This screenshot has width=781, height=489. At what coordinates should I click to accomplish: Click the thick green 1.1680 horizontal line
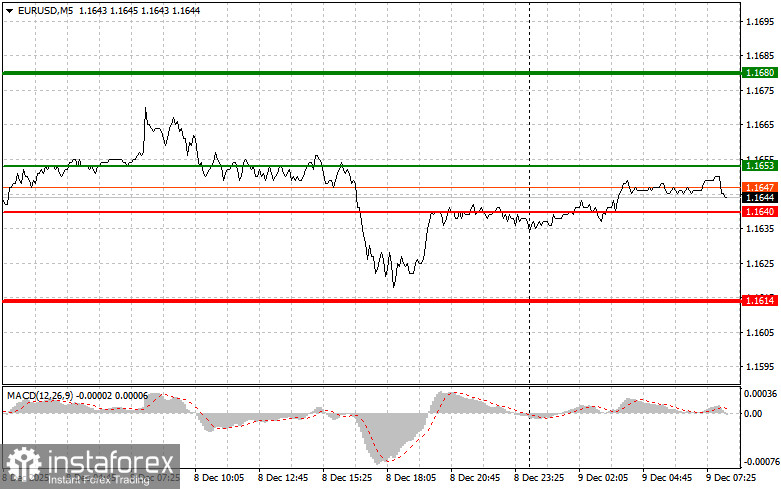[x=372, y=73]
